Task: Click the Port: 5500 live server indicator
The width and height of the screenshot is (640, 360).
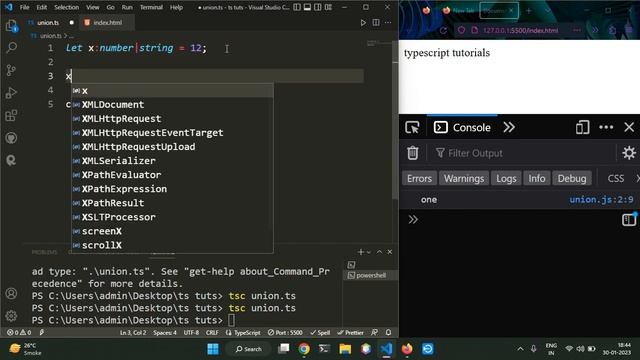Action: [x=285, y=333]
